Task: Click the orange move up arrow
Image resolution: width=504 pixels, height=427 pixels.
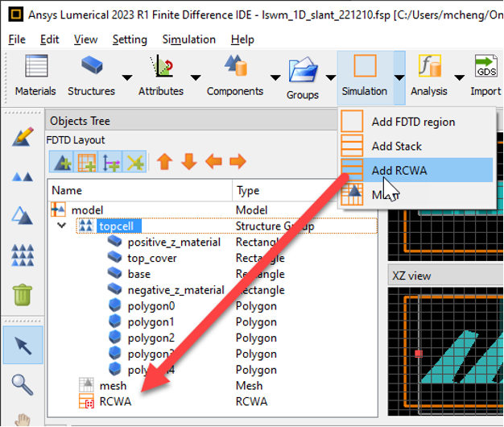Action: pos(164,161)
